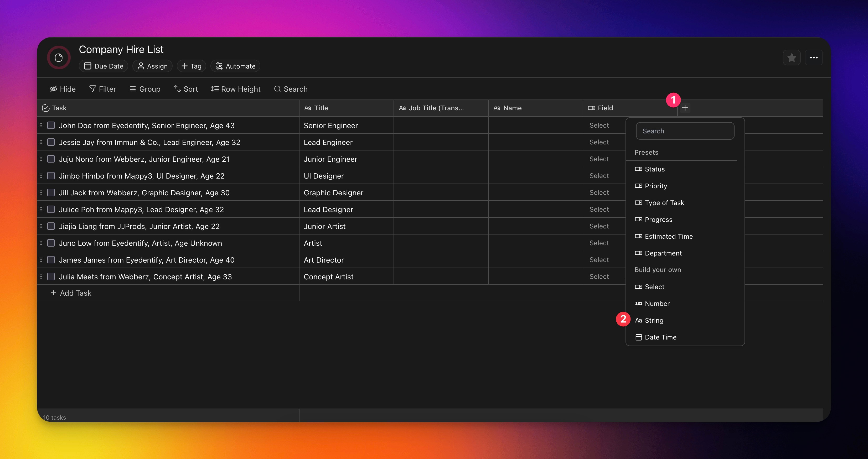Click the Automate button
Screen dimensions: 868x459
pos(235,66)
